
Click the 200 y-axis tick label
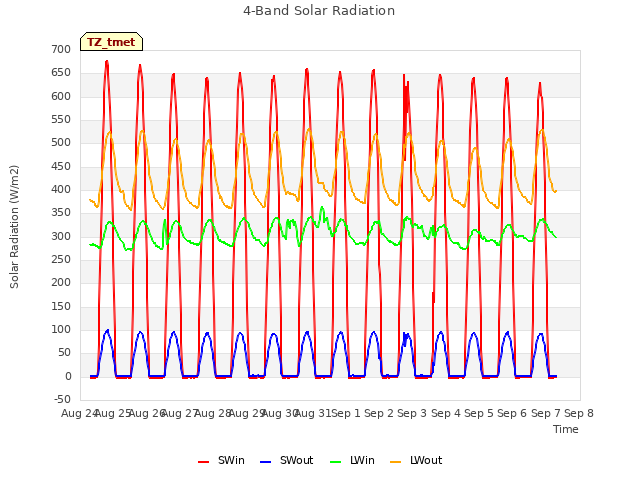pos(61,283)
